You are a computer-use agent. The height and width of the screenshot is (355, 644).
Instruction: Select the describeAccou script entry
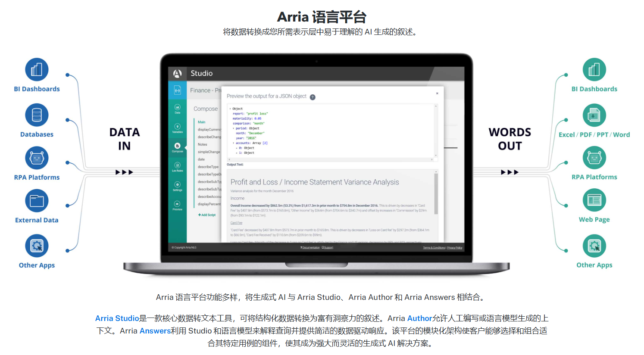tap(209, 196)
